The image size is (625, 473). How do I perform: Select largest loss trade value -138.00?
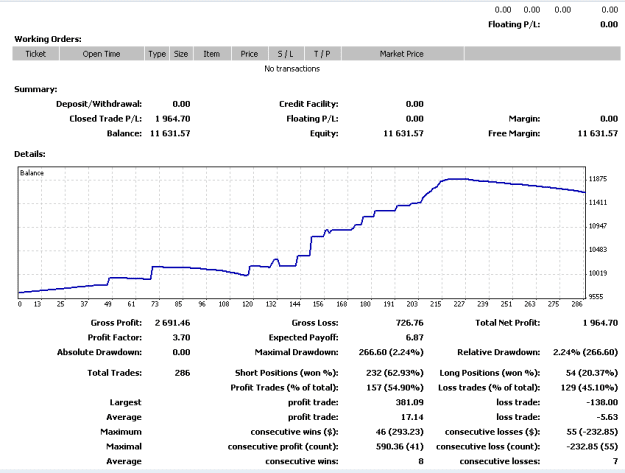click(602, 402)
